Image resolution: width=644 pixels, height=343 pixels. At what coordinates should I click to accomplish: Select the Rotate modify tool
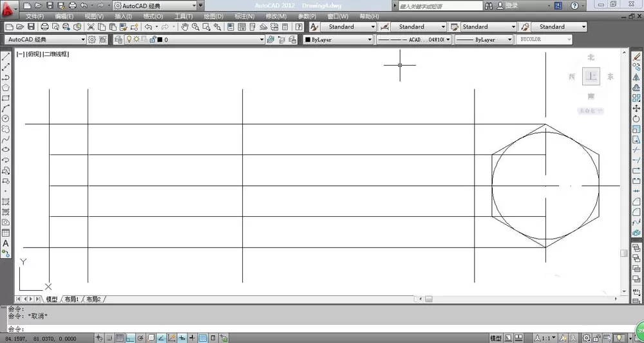pyautogui.click(x=637, y=118)
